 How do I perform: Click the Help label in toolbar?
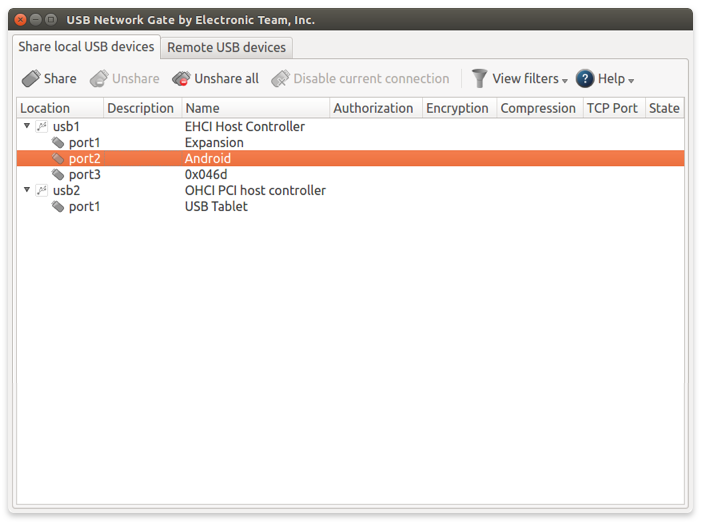611,79
